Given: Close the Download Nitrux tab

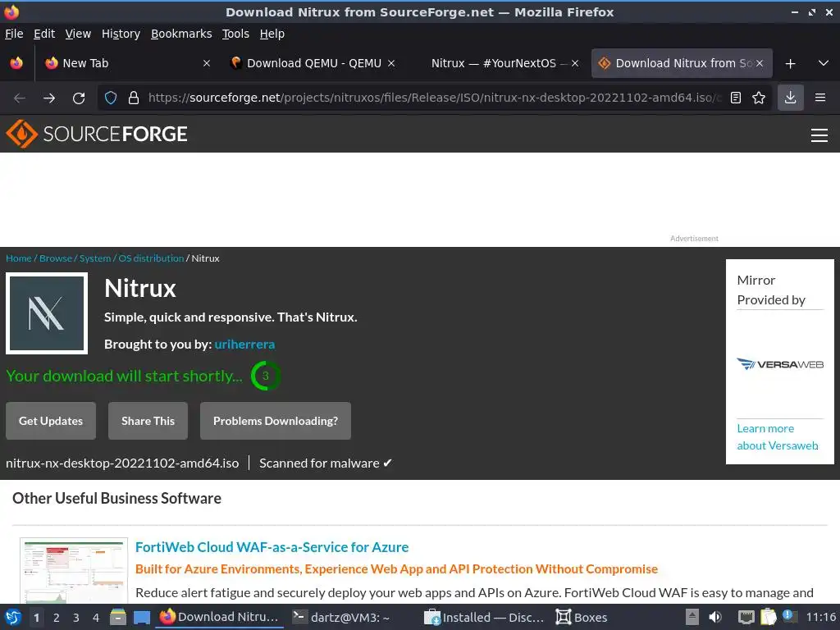Looking at the screenshot, I should 760,63.
